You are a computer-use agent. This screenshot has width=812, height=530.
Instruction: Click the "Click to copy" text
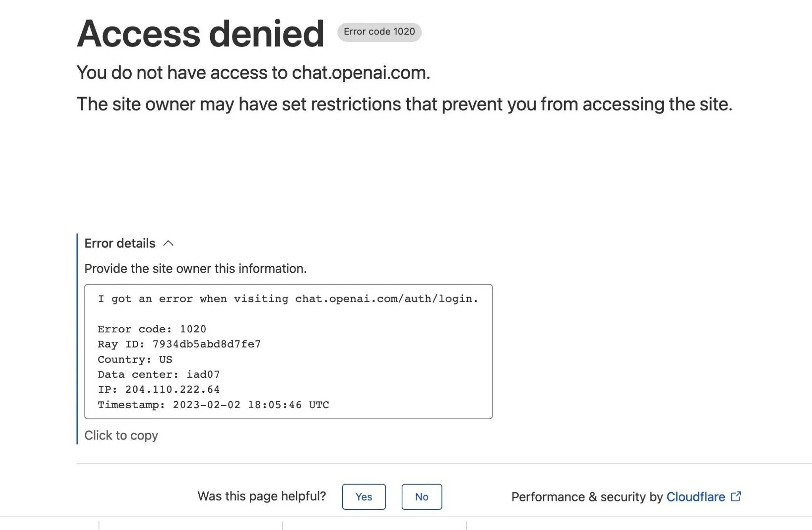point(121,435)
